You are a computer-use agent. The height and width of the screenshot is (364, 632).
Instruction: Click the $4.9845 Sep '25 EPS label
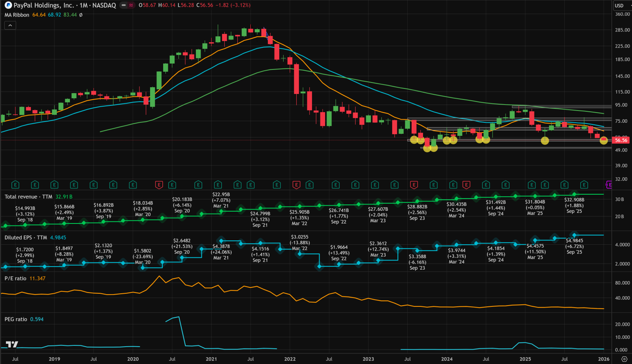(x=574, y=246)
